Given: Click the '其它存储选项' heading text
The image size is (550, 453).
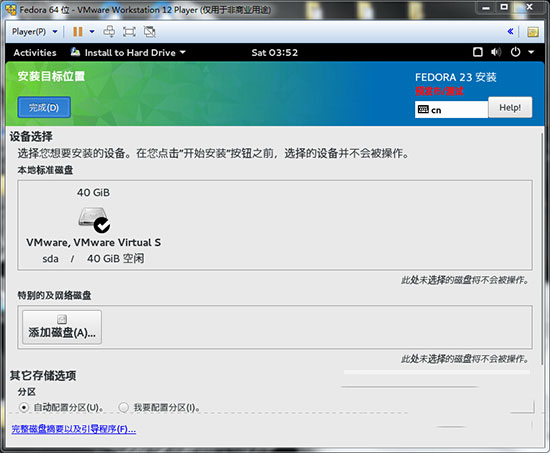Looking at the screenshot, I should tap(43, 375).
